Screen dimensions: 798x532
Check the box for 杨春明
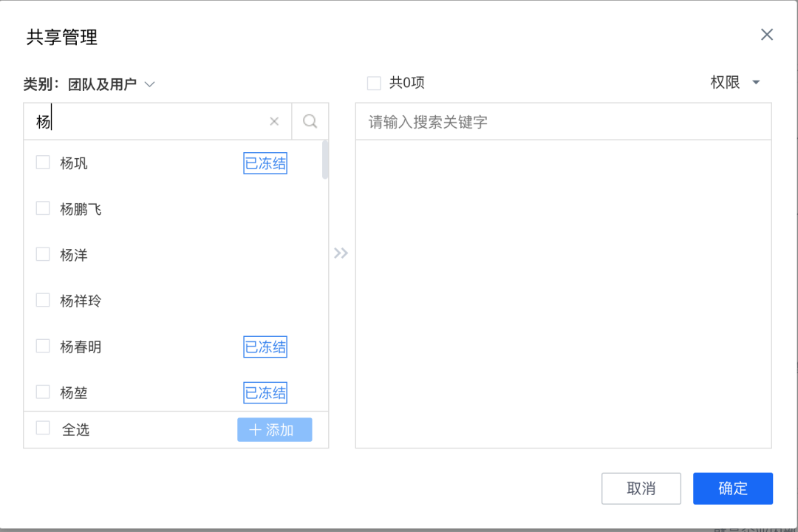pyautogui.click(x=43, y=347)
